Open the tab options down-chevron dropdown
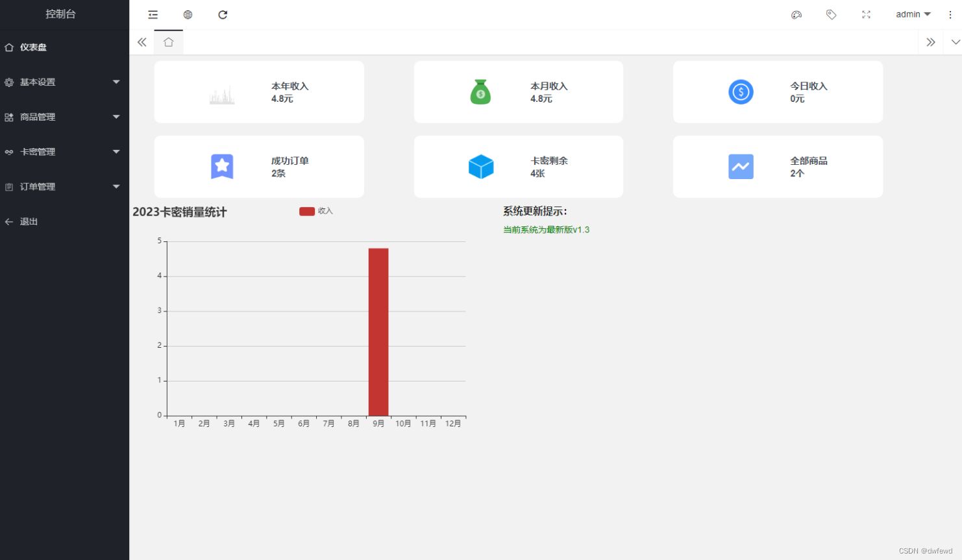962x560 pixels. (955, 42)
